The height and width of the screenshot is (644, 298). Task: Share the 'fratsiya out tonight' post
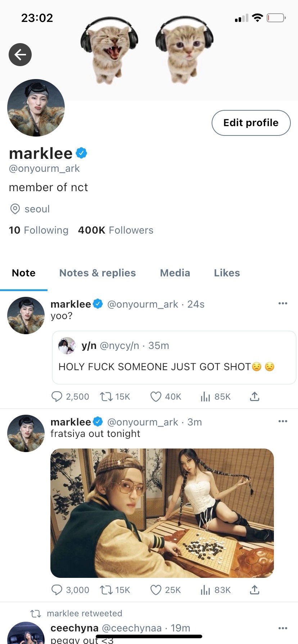[x=254, y=590]
